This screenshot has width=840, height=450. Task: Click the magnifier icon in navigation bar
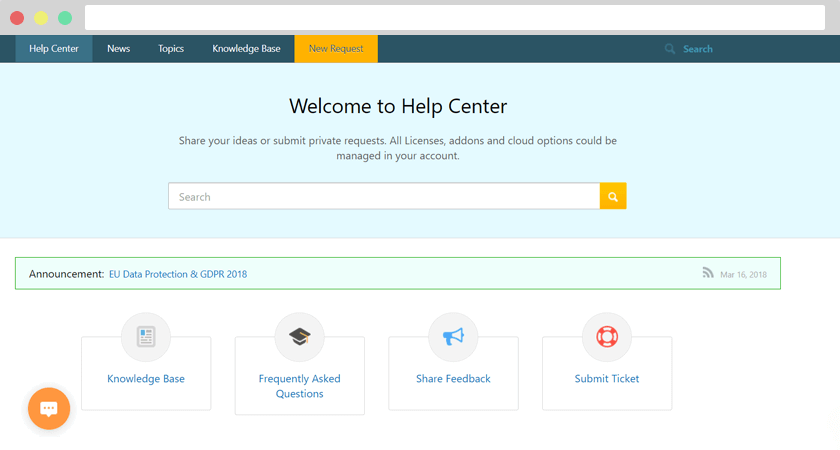(670, 49)
